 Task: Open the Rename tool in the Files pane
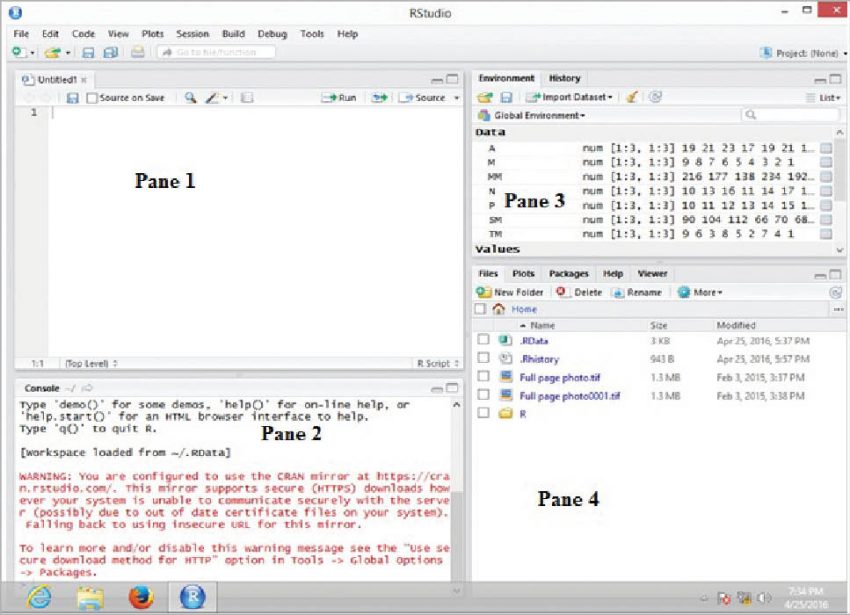642,292
